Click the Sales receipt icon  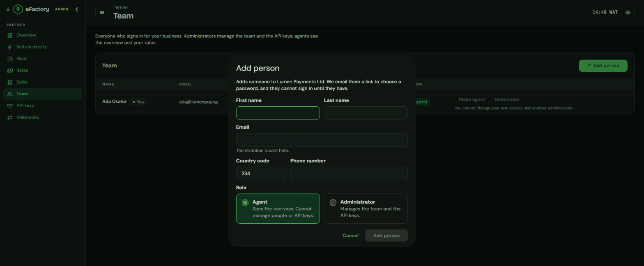tap(10, 82)
